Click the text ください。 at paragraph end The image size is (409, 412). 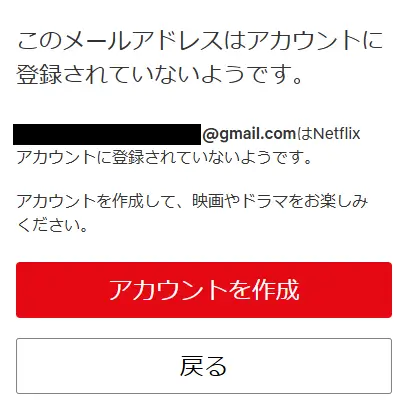click(52, 225)
